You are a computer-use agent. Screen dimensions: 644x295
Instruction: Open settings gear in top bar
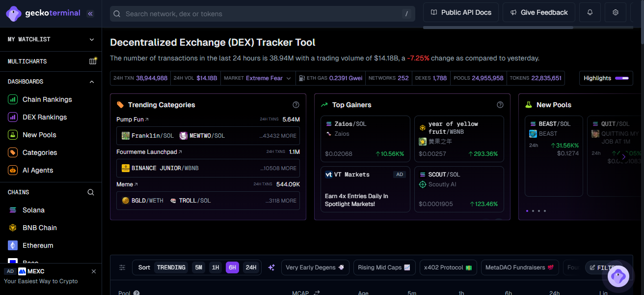(616, 12)
